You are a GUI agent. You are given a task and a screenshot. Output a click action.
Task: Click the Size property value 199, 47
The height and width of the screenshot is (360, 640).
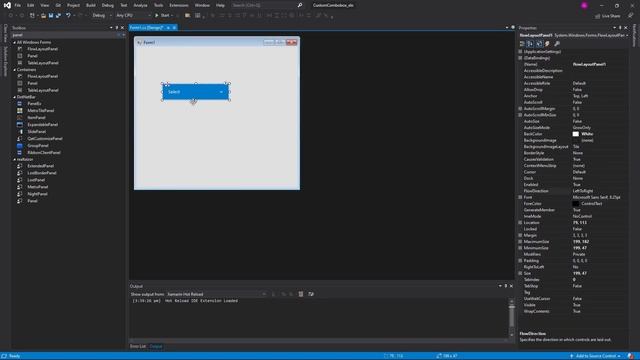point(580,273)
